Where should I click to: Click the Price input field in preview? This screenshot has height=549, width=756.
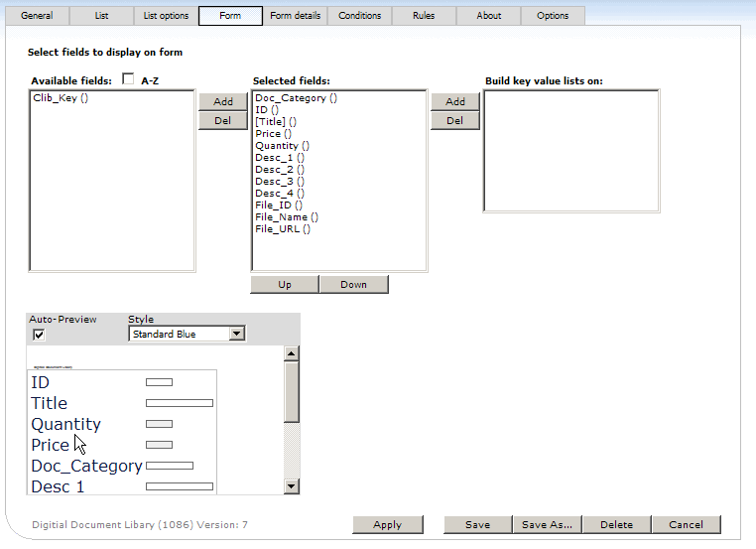click(159, 445)
